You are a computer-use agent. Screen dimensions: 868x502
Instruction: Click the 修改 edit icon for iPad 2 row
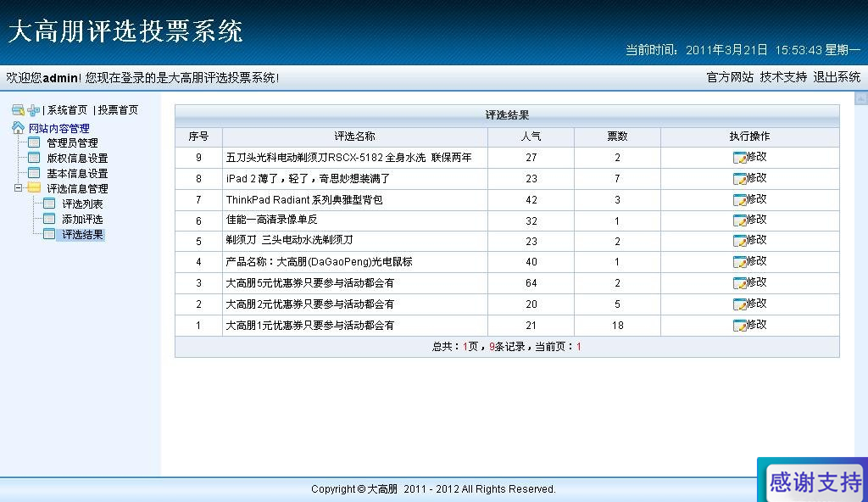tap(739, 178)
